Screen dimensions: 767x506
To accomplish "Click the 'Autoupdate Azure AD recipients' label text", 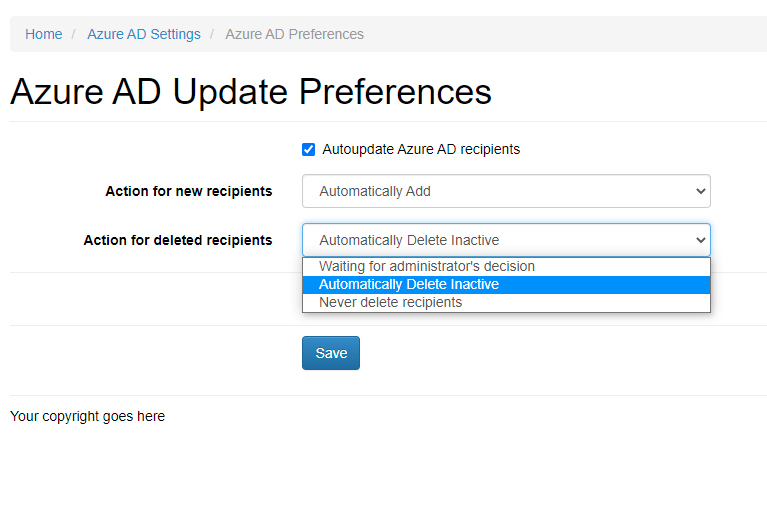I will 420,149.
